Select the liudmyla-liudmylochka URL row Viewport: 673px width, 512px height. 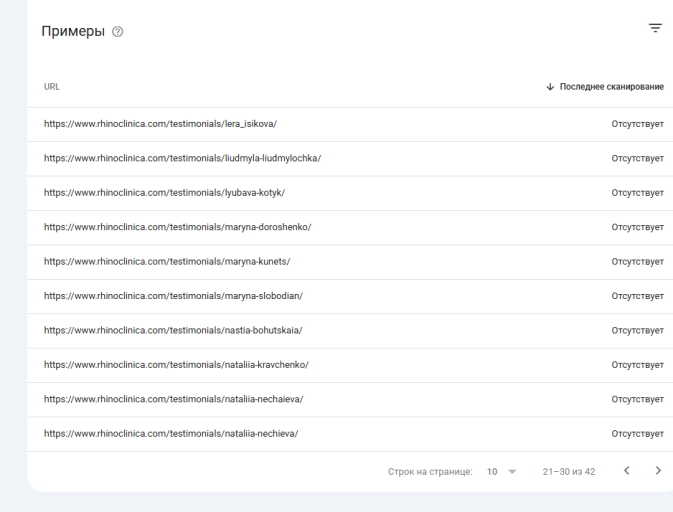pyautogui.click(x=350, y=158)
